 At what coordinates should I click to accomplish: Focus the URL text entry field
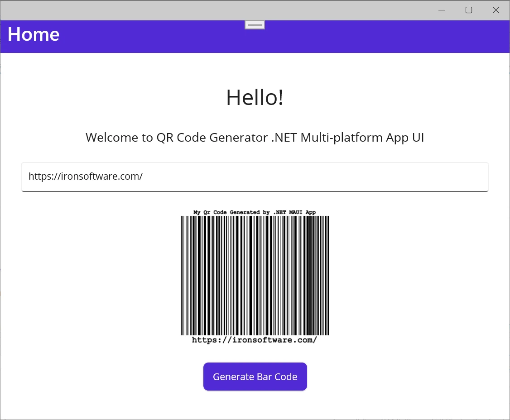click(255, 177)
